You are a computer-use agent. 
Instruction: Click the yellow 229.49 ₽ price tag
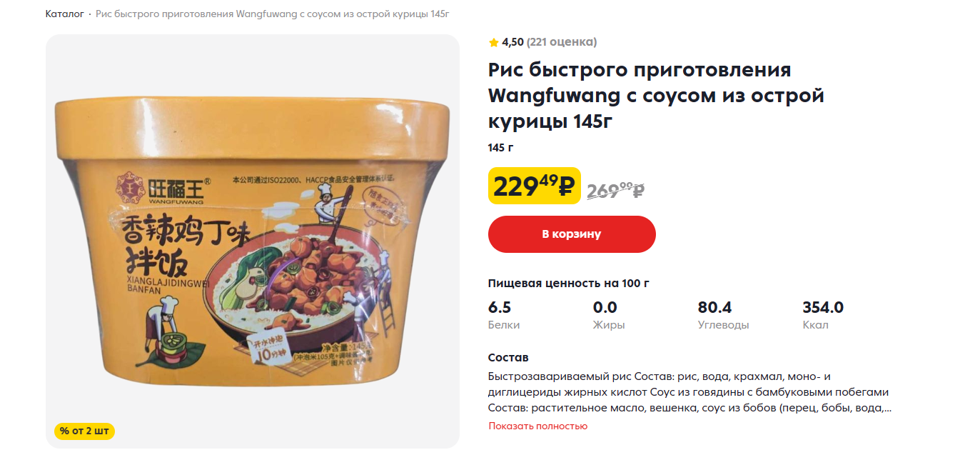click(x=535, y=186)
